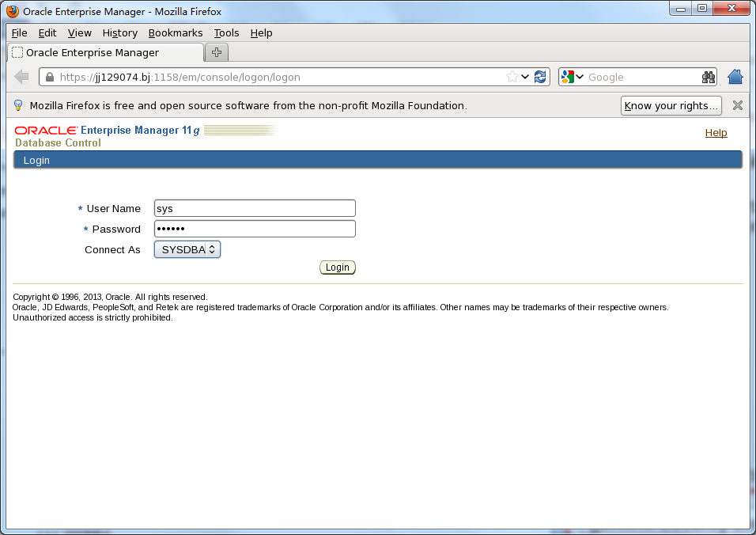Reload the current page
The height and width of the screenshot is (535, 756).
click(540, 77)
